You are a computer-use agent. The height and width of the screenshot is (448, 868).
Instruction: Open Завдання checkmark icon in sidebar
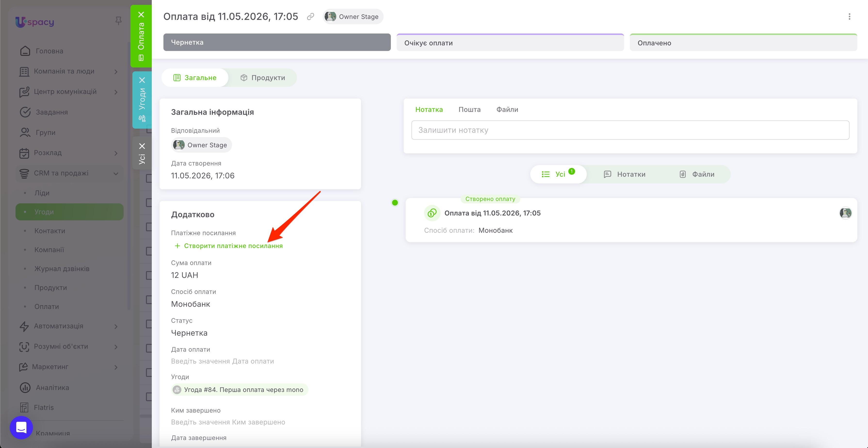point(25,112)
